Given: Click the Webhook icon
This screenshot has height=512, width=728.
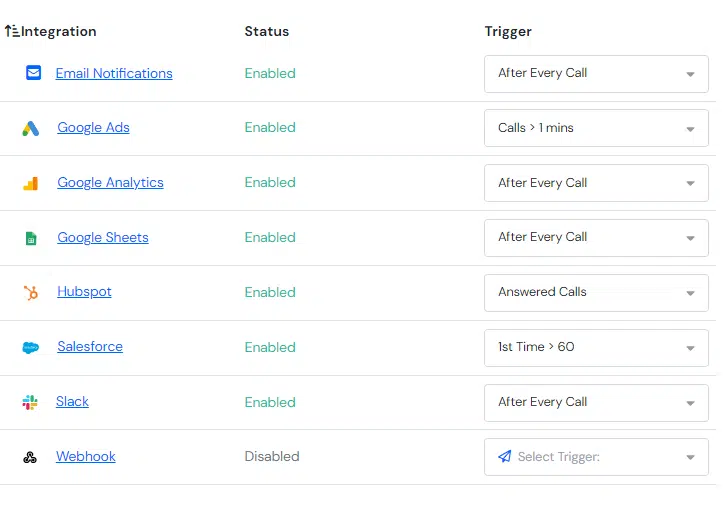Looking at the screenshot, I should click(x=30, y=457).
